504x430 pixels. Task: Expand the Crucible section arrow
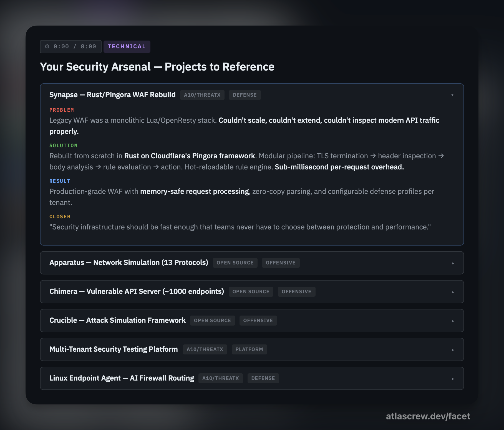pyautogui.click(x=453, y=321)
